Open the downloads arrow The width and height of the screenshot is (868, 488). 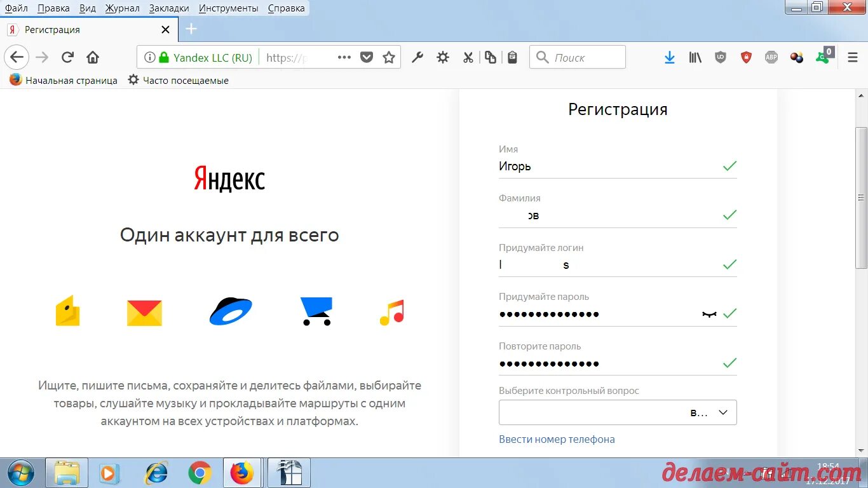[669, 58]
